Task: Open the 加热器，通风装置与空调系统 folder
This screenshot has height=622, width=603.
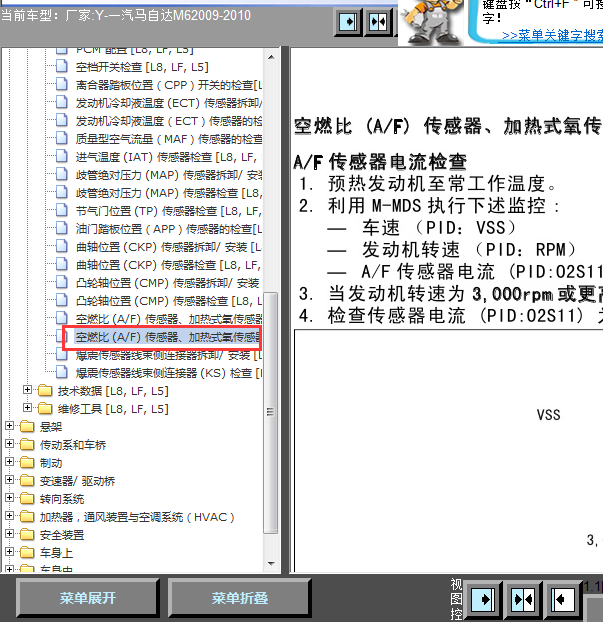Action: tap(137, 517)
